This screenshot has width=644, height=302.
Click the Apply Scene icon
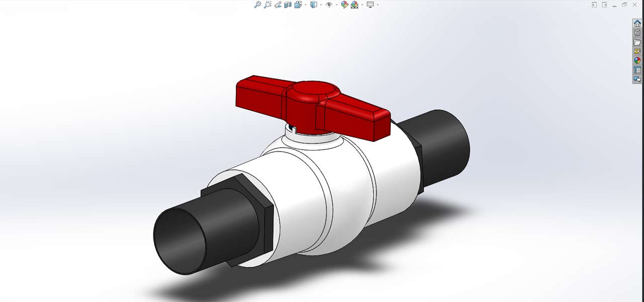355,5
